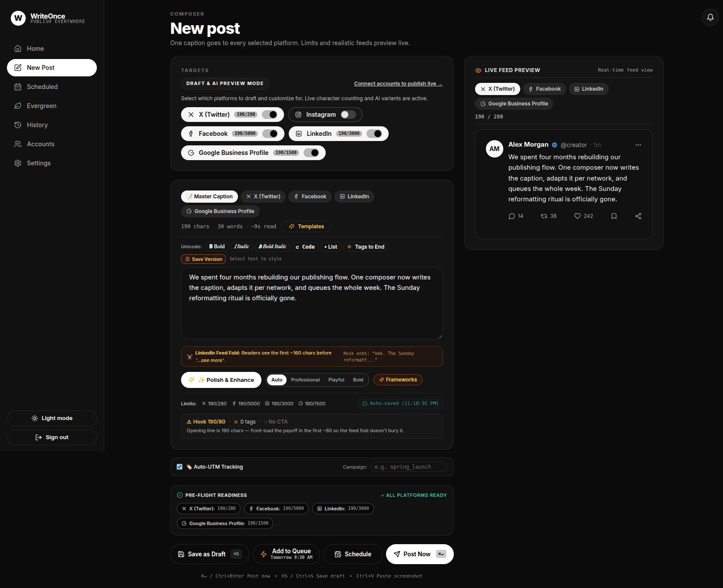Switch to Light mode
Image resolution: width=723 pixels, height=588 pixels.
pyautogui.click(x=52, y=418)
